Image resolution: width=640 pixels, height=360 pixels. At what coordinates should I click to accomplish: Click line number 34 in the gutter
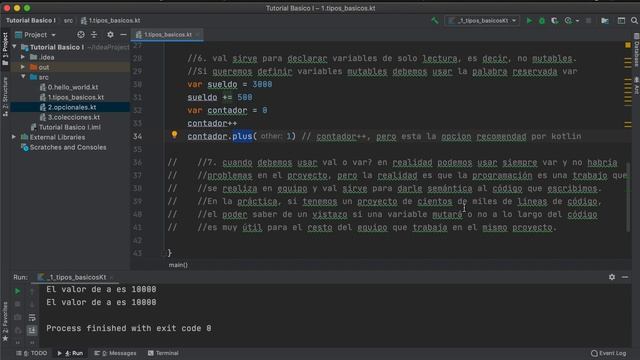pyautogui.click(x=138, y=136)
